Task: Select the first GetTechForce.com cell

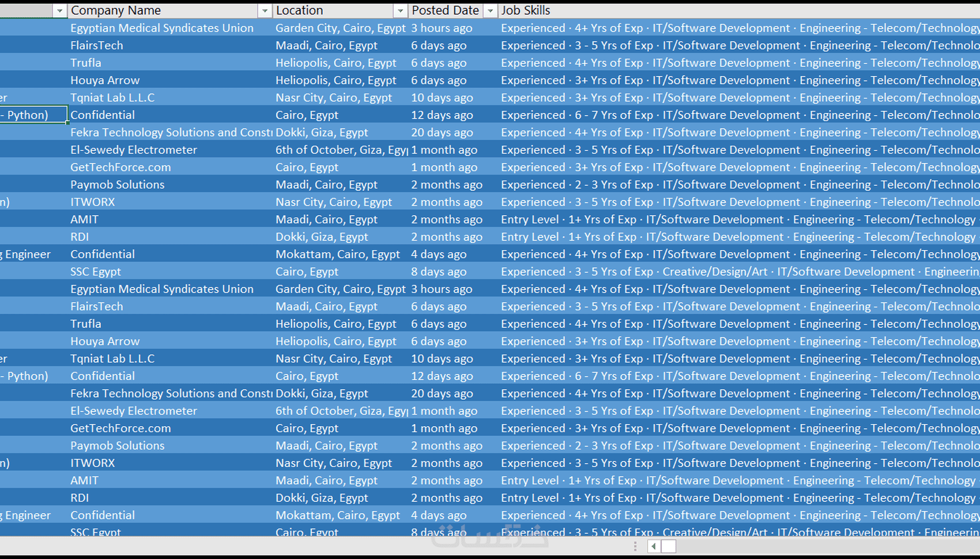Action: pyautogui.click(x=170, y=167)
